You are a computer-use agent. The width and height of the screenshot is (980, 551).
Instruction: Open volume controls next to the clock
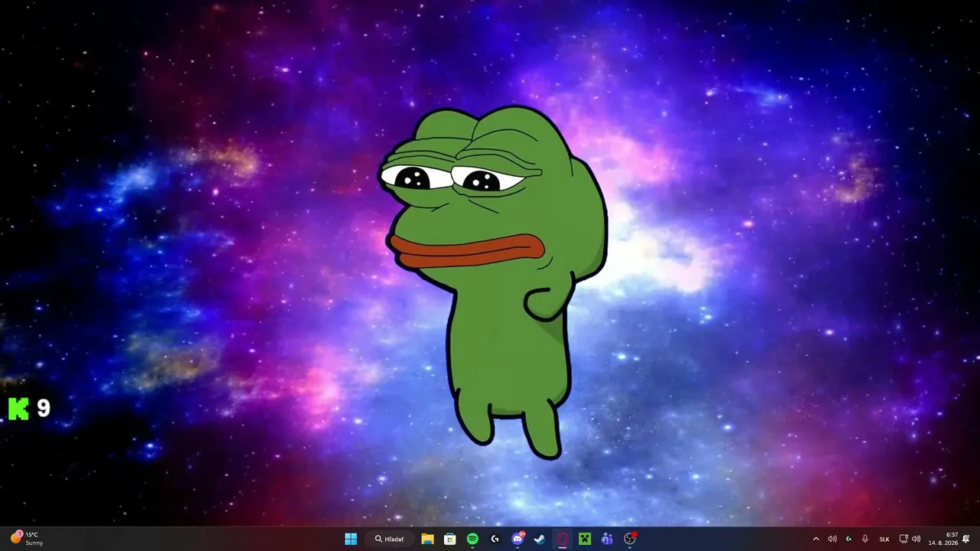916,539
